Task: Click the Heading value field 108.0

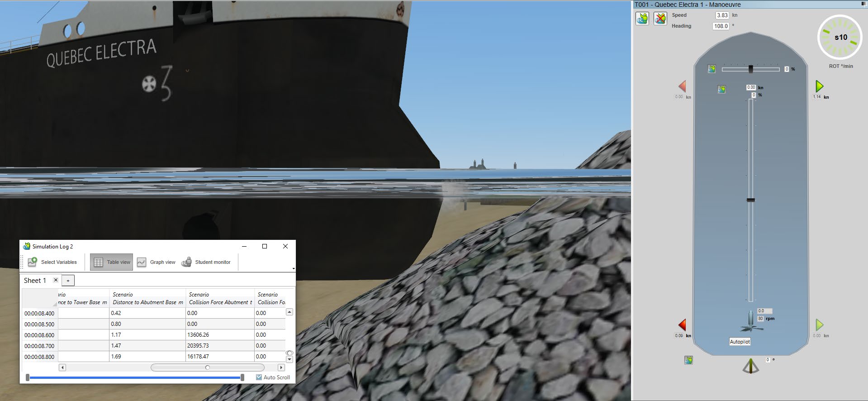Action: [721, 26]
